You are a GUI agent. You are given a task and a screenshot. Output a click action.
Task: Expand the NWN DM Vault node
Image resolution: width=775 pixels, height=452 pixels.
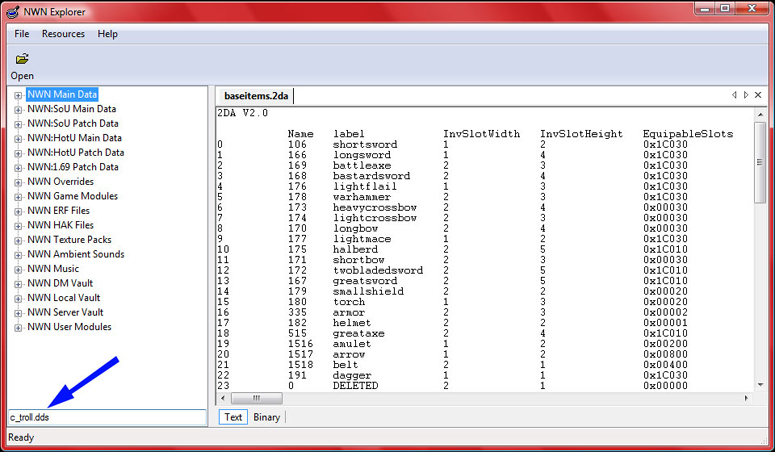[x=18, y=284]
